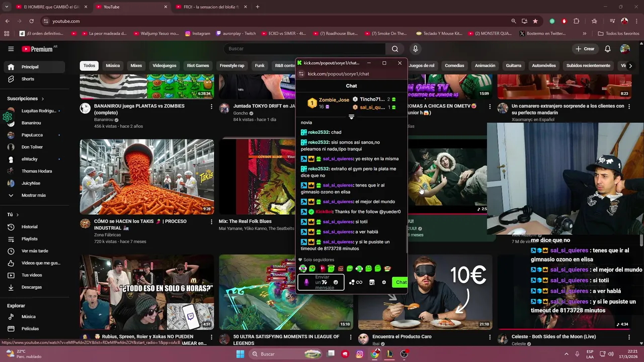The width and height of the screenshot is (644, 362).
Task: Select the Animación filter chip
Action: tap(485, 66)
